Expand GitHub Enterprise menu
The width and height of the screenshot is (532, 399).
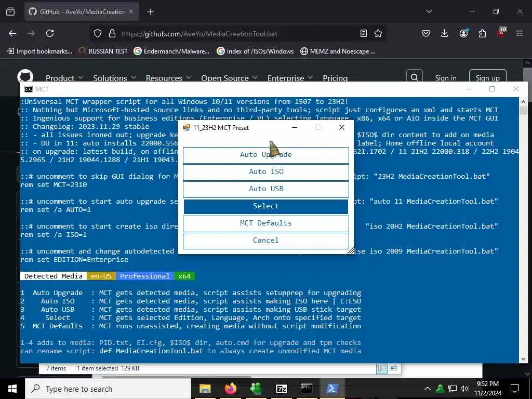(x=290, y=78)
